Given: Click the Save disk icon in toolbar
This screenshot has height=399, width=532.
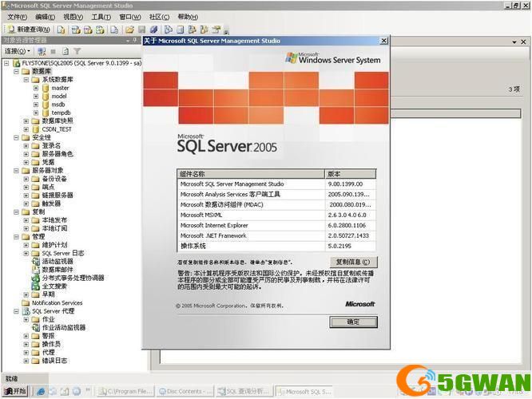Looking at the screenshot, I should (x=141, y=30).
